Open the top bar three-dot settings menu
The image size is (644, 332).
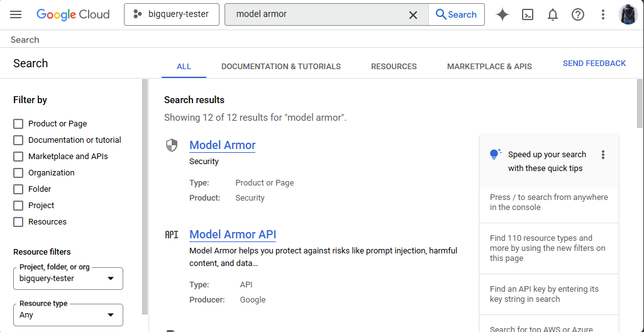[x=603, y=15]
